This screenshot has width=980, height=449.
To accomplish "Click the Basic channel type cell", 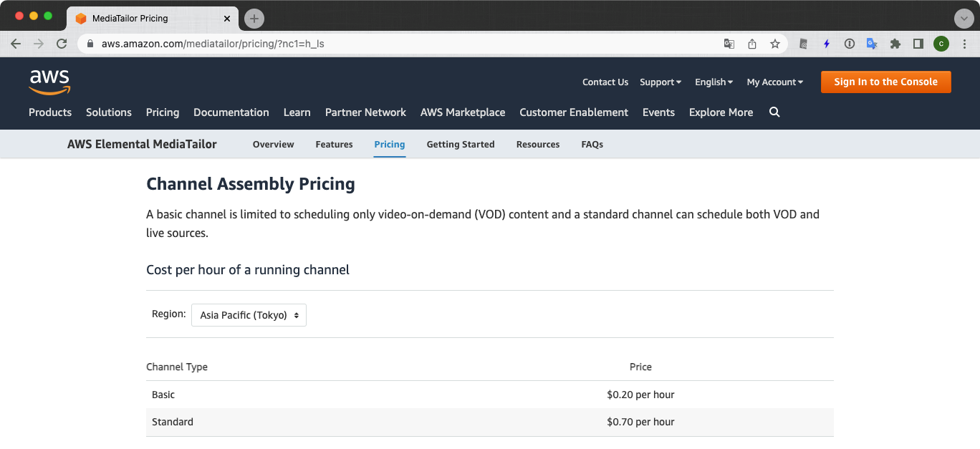I will (163, 395).
